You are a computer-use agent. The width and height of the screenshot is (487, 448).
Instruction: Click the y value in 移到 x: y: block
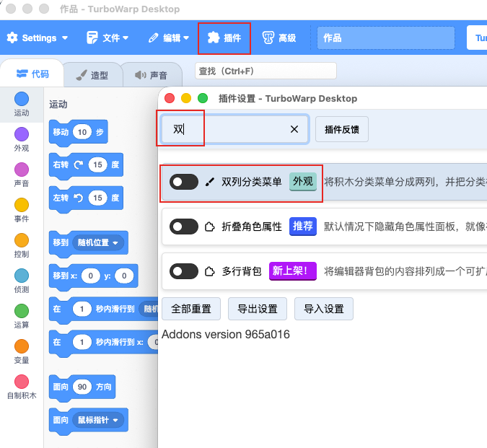(124, 276)
